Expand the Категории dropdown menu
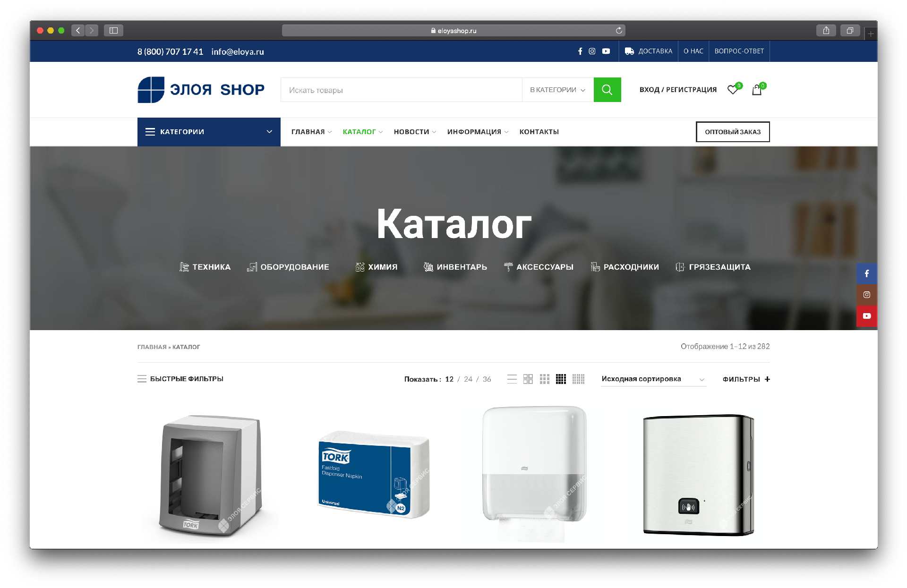This screenshot has height=588, width=907. point(209,132)
